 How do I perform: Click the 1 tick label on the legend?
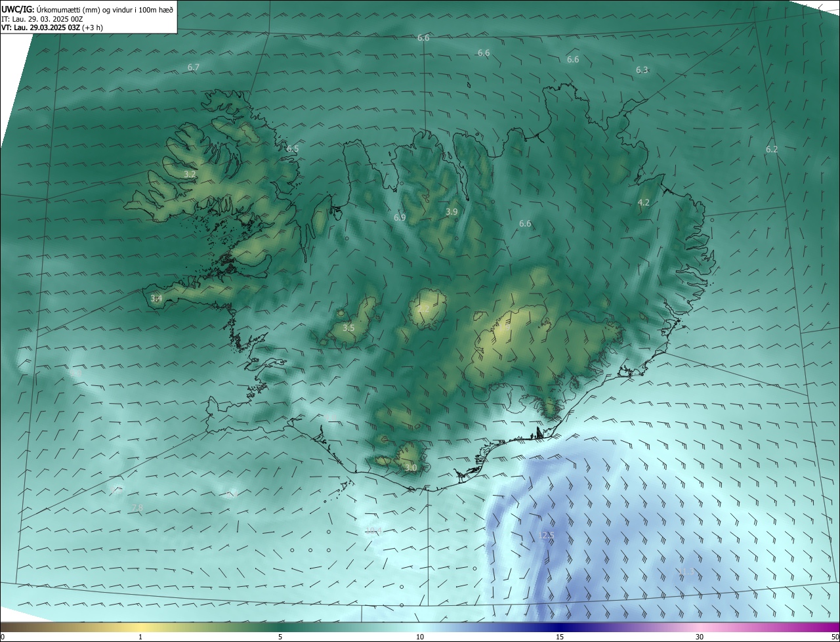[x=140, y=637]
